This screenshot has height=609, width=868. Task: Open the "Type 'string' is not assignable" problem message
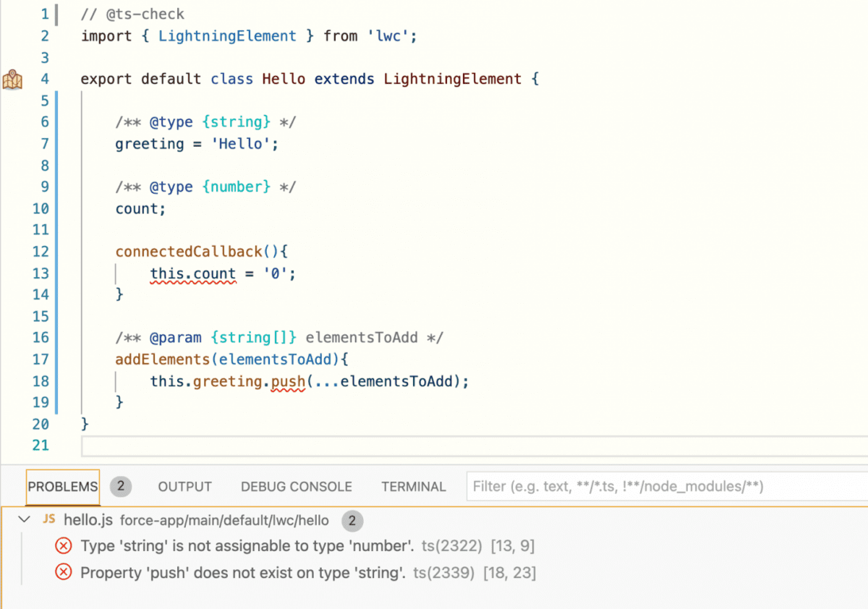coord(247,545)
